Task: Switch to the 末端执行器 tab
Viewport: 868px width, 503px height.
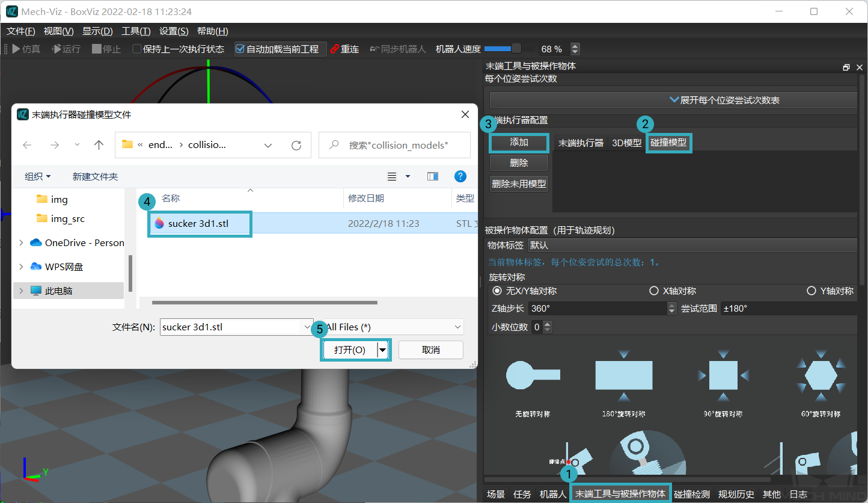Action: pos(581,143)
